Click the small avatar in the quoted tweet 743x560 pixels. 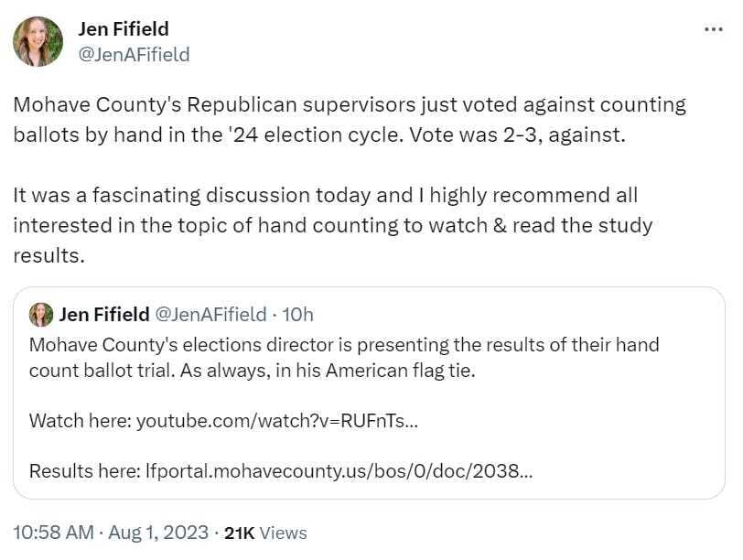(41, 315)
